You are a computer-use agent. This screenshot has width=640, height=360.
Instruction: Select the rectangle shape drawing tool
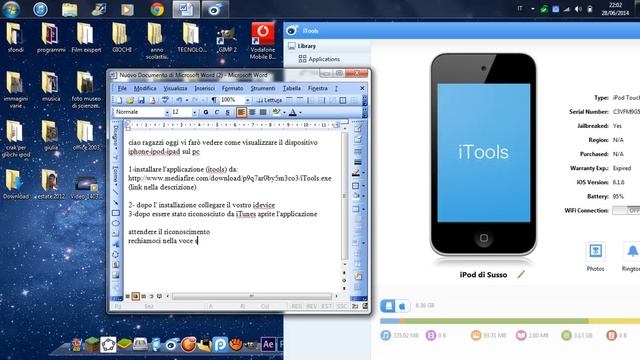tap(116, 213)
